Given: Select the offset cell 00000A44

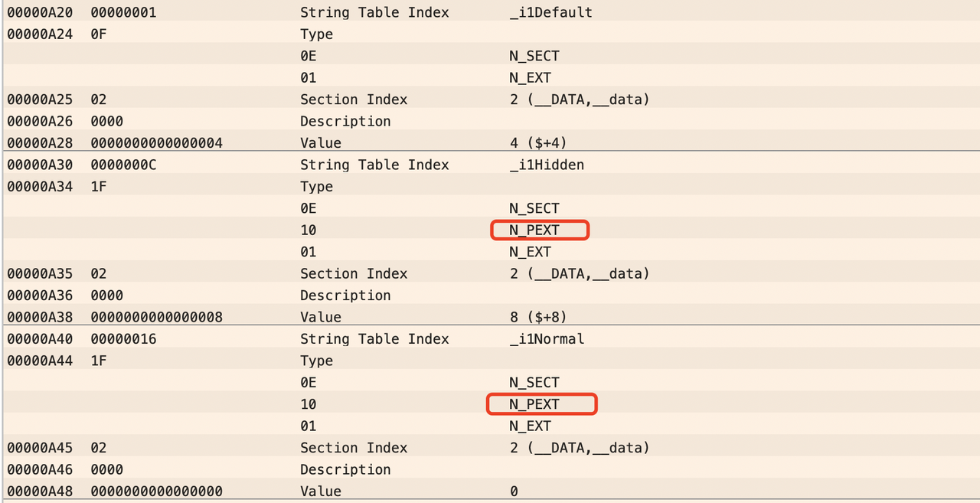Looking at the screenshot, I should 40,360.
